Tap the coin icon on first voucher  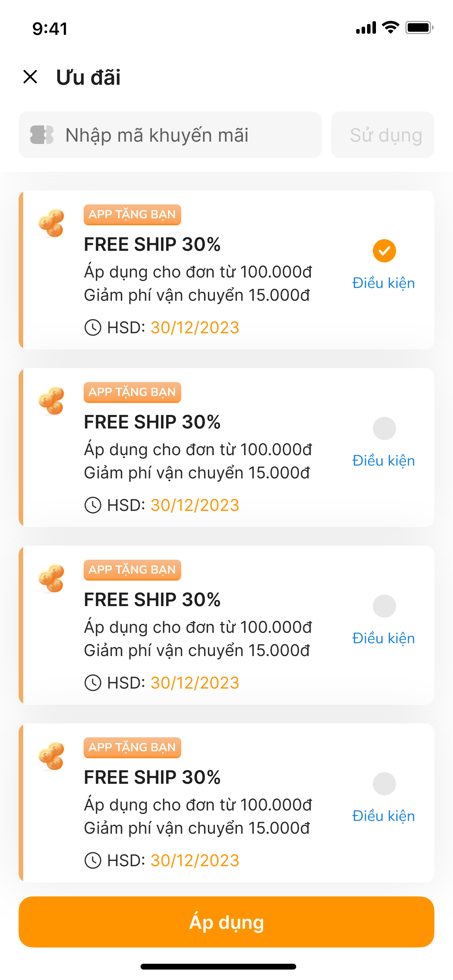[x=51, y=223]
